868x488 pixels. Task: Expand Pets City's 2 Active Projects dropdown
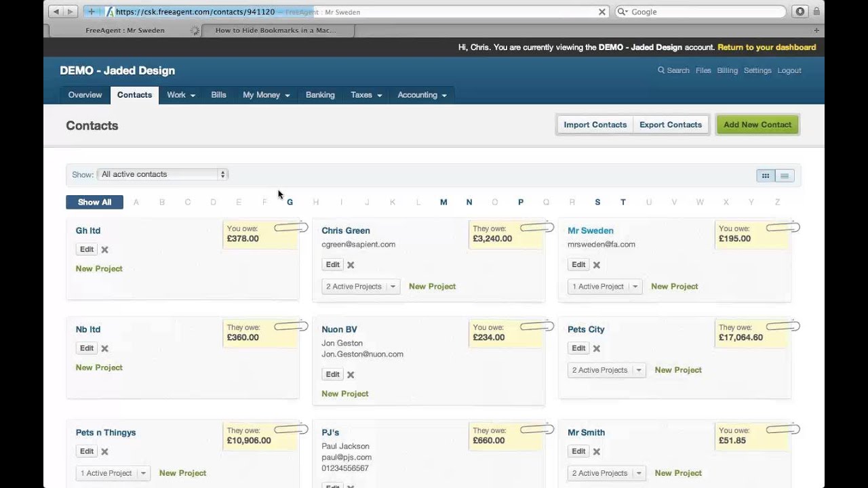coord(607,370)
